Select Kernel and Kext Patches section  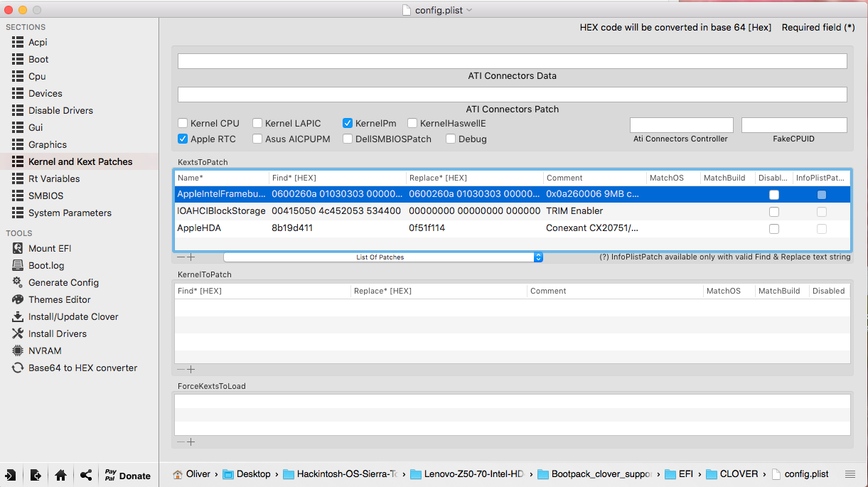coord(80,161)
